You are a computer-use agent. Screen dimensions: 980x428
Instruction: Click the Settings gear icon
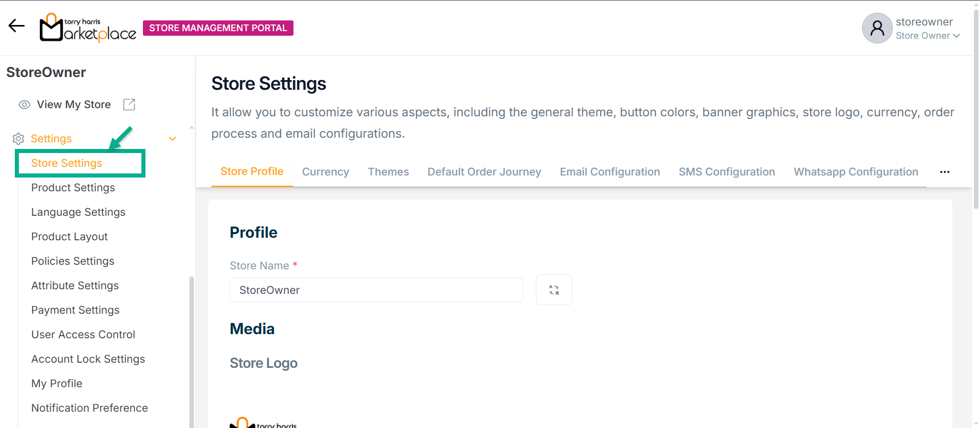pyautogui.click(x=18, y=139)
